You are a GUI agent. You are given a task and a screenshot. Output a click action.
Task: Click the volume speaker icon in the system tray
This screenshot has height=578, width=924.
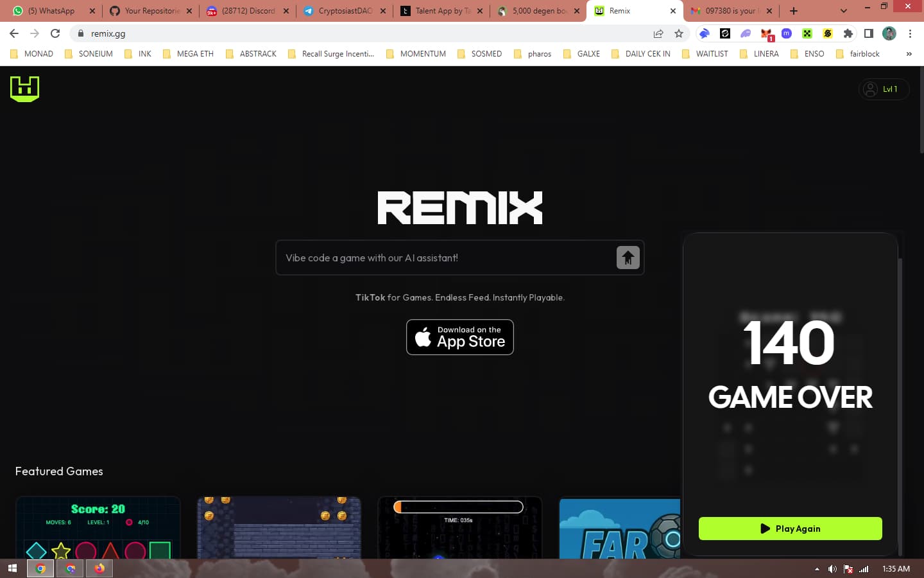(x=832, y=569)
